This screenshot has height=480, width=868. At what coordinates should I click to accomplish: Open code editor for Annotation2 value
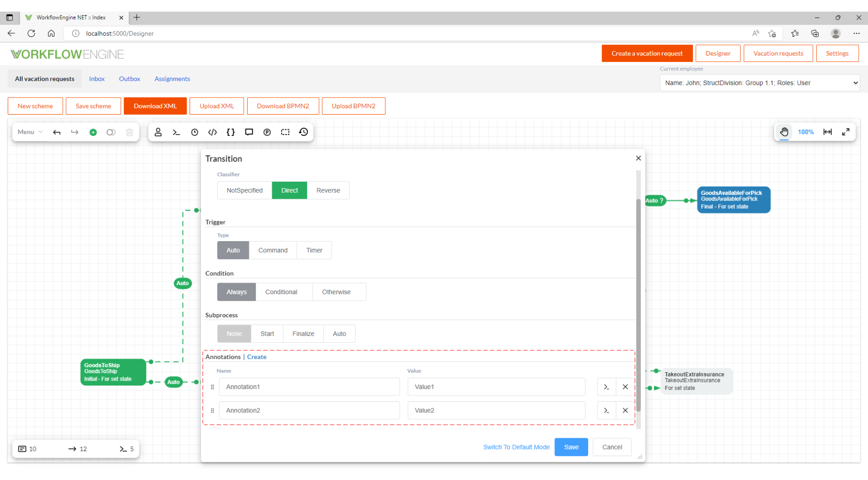click(x=606, y=410)
